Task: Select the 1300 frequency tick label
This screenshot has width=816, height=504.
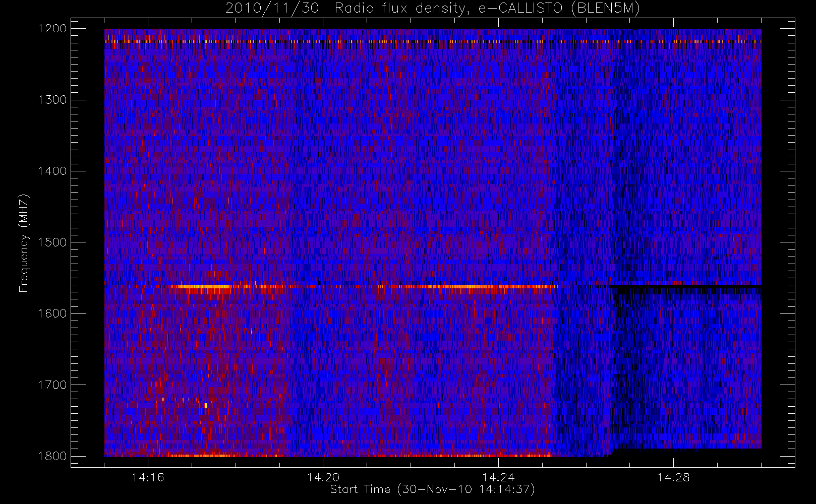Action: coord(53,100)
